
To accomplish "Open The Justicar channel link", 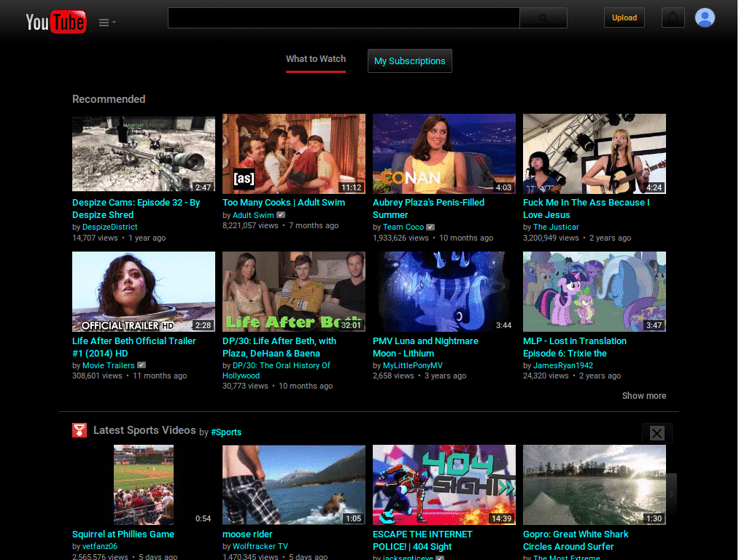I will [x=556, y=227].
